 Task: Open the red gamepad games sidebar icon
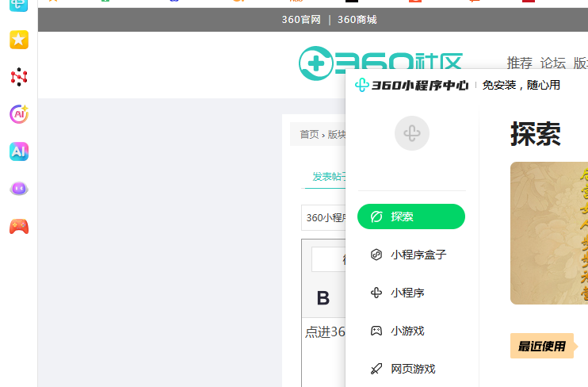(x=19, y=226)
